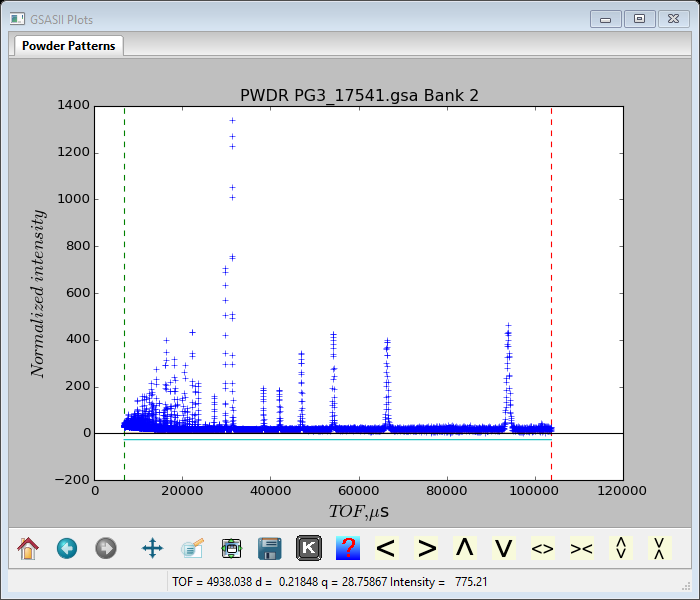Image resolution: width=700 pixels, height=600 pixels.
Task: Click the plot title PWDR PG3_17541.gsa Bank 2
Action: pyautogui.click(x=359, y=96)
